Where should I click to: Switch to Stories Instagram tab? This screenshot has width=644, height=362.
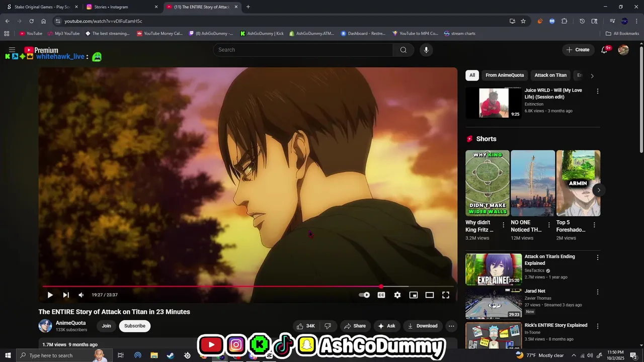click(x=121, y=7)
